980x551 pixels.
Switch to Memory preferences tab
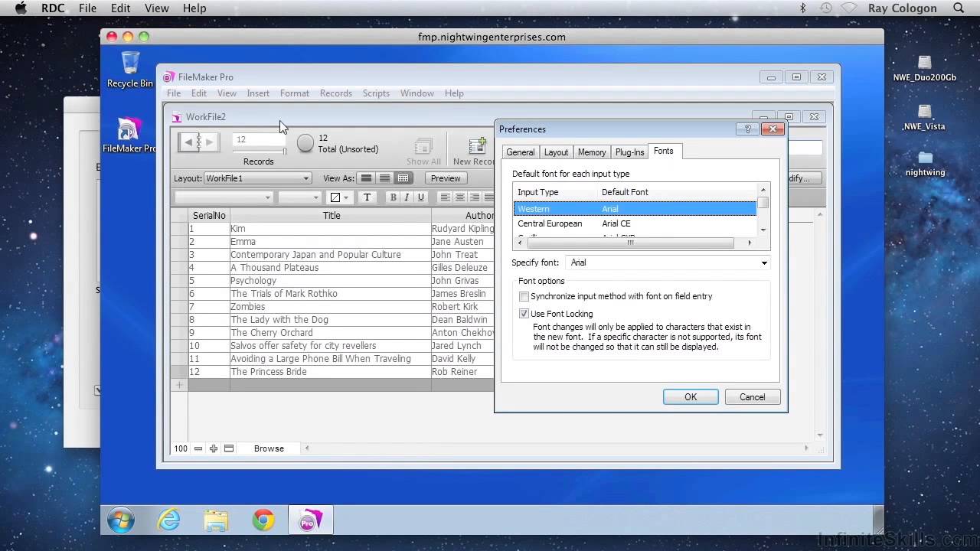pos(592,152)
